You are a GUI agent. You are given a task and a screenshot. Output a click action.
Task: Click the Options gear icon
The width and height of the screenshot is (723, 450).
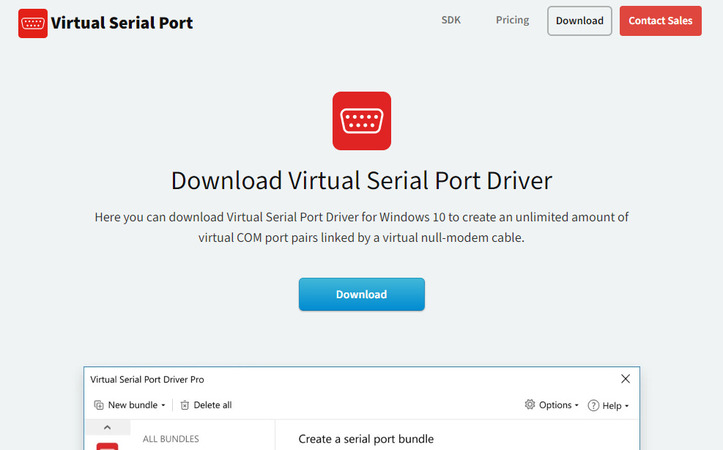click(x=530, y=405)
